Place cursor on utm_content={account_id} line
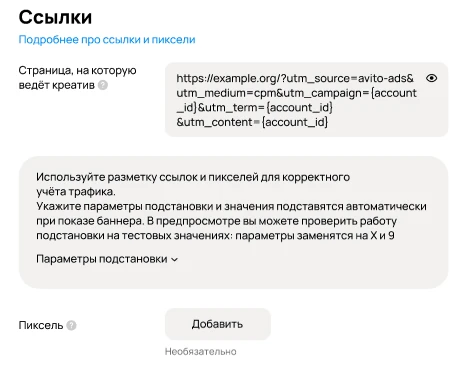Image resolution: width=472 pixels, height=375 pixels. click(x=252, y=122)
